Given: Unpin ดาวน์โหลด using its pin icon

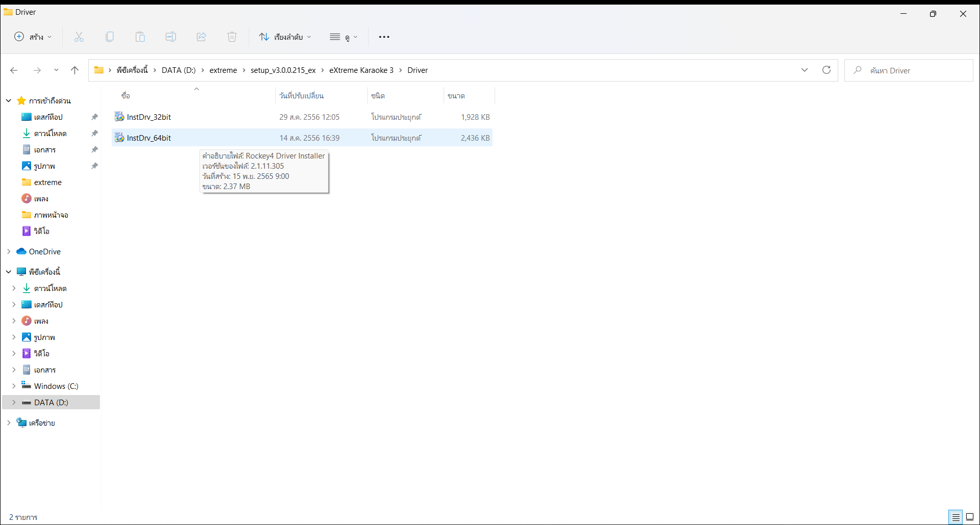Looking at the screenshot, I should (x=94, y=133).
